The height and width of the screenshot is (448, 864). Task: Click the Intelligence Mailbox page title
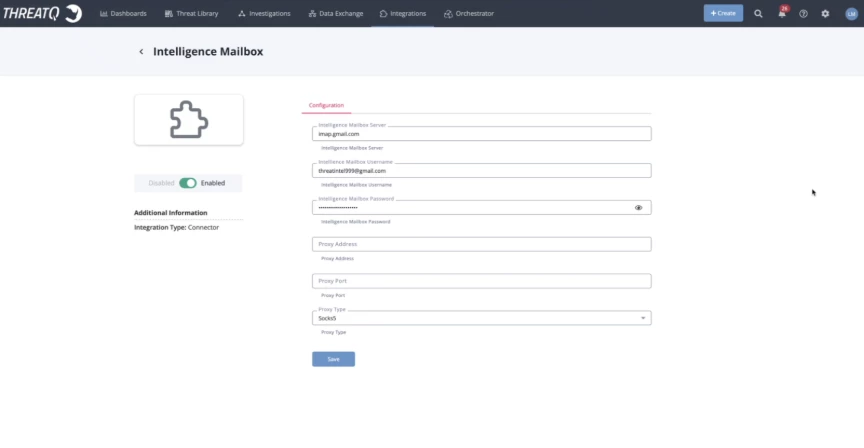208,51
